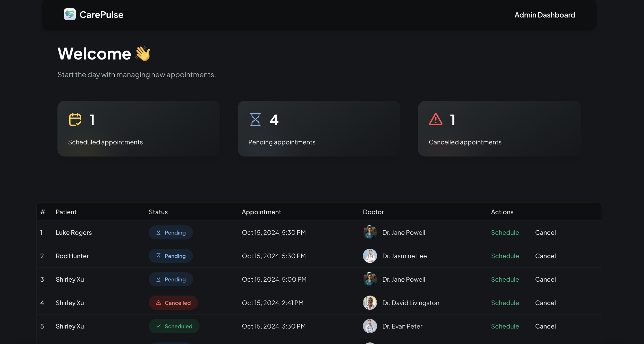This screenshot has width=644, height=344.
Task: Click the Status column header
Action: coord(158,212)
